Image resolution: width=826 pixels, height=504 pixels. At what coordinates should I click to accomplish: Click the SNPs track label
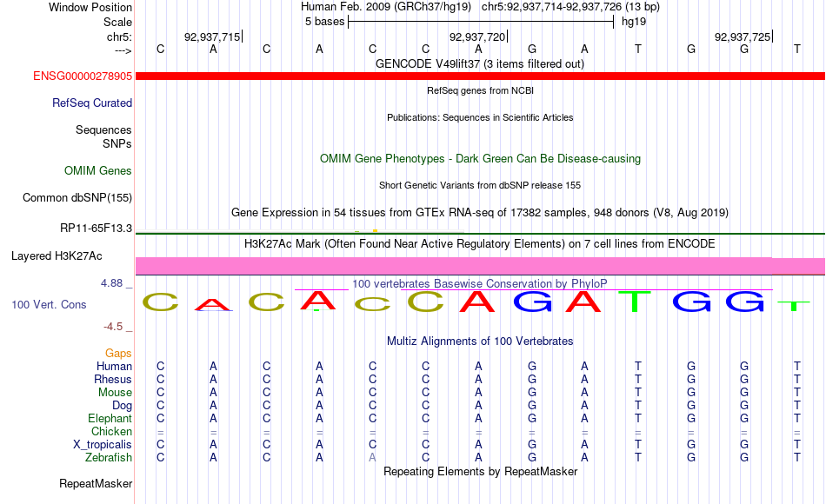pos(117,143)
